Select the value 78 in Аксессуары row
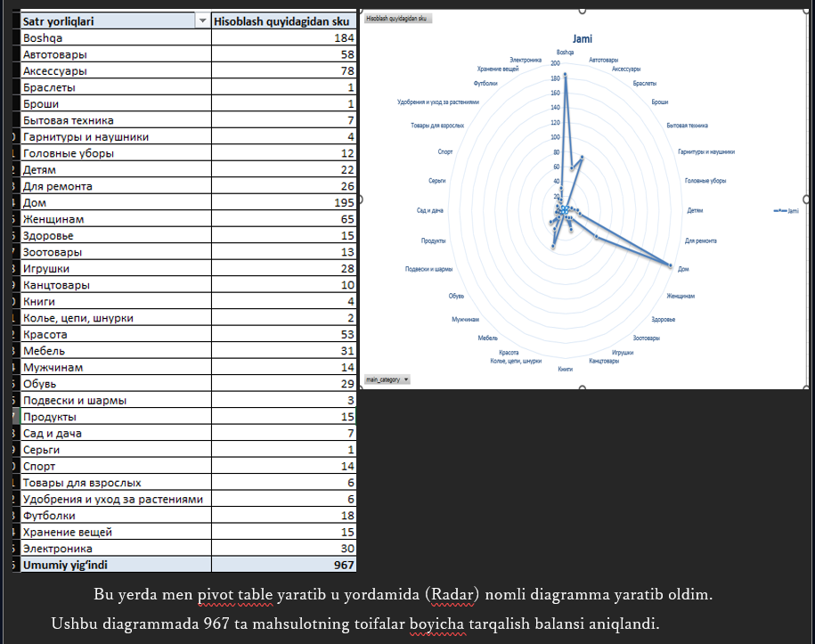 284,70
